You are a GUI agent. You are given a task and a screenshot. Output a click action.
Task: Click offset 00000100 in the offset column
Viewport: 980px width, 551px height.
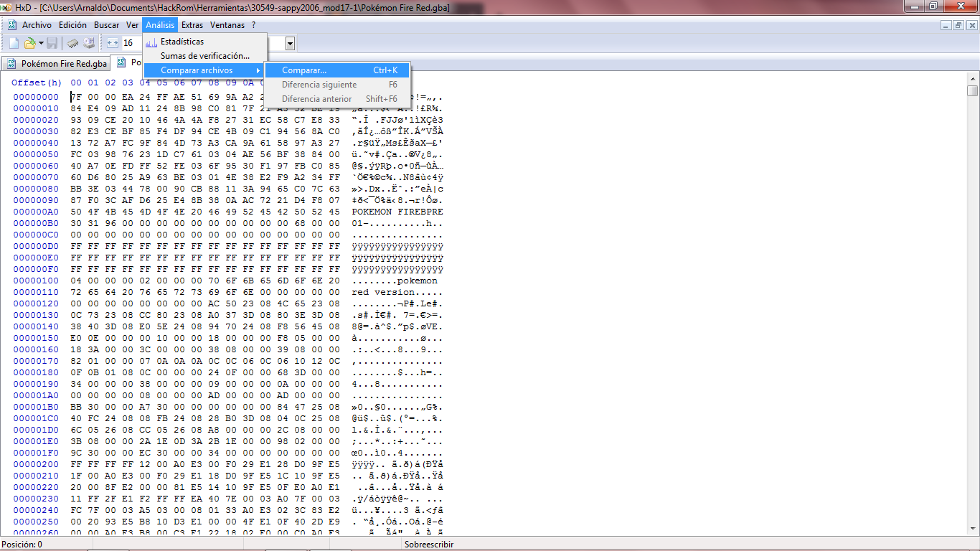36,281
